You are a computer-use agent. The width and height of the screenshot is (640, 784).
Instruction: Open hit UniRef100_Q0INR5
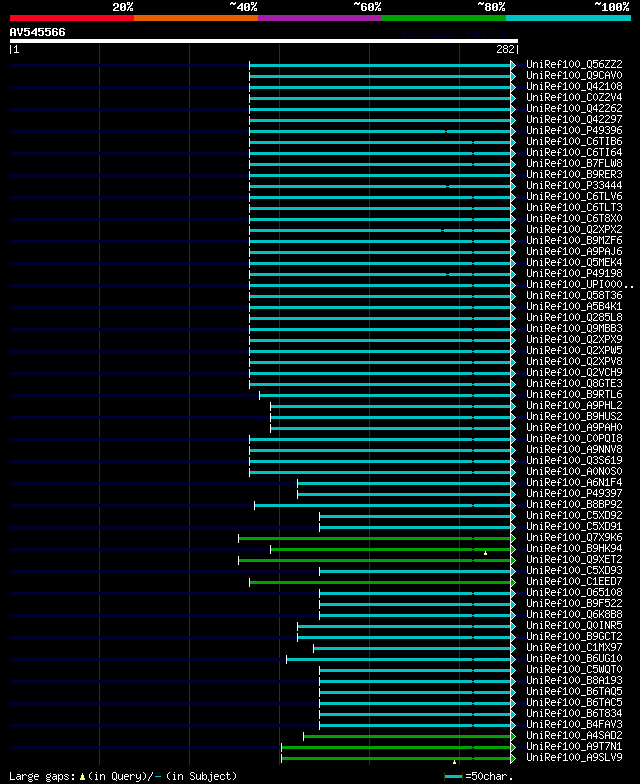[x=574, y=626]
